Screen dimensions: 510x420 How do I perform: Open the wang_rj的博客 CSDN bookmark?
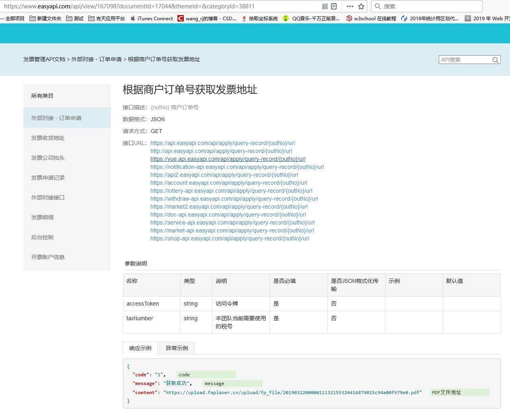[x=207, y=18]
